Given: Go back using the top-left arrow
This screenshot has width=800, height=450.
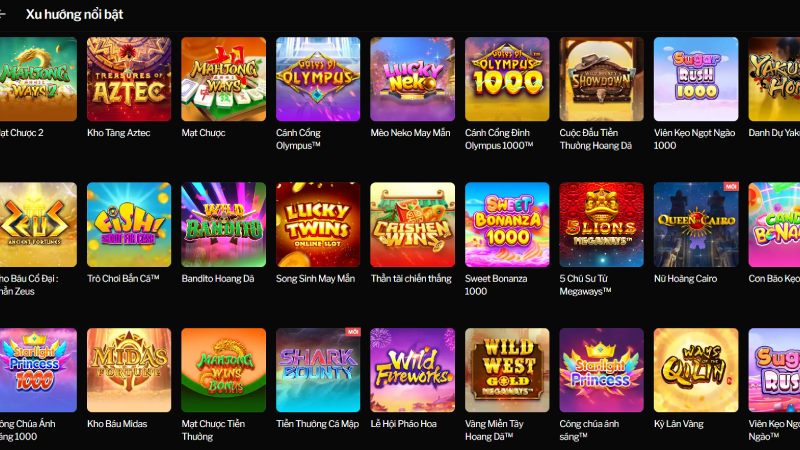Looking at the screenshot, I should click(x=3, y=14).
